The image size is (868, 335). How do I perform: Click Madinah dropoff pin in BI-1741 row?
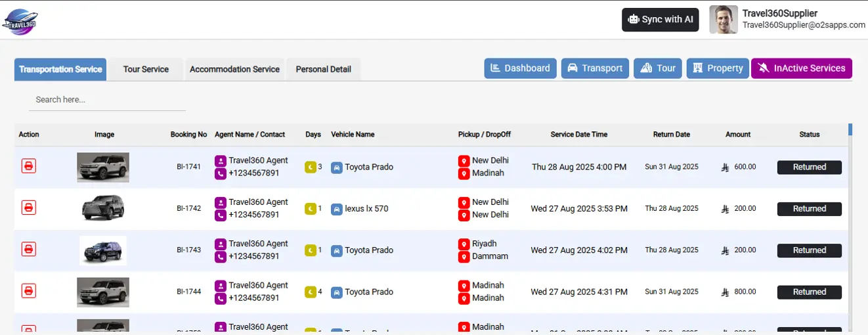464,173
